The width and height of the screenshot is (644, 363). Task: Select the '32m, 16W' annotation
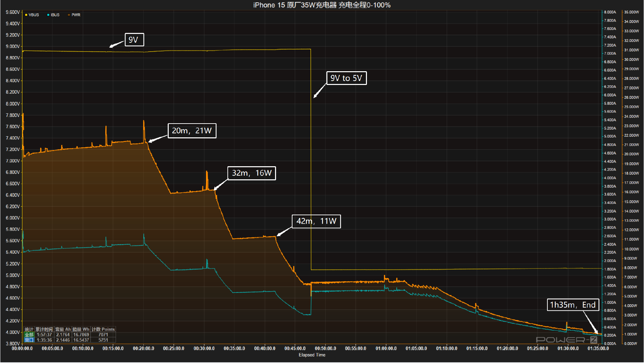pyautogui.click(x=252, y=173)
